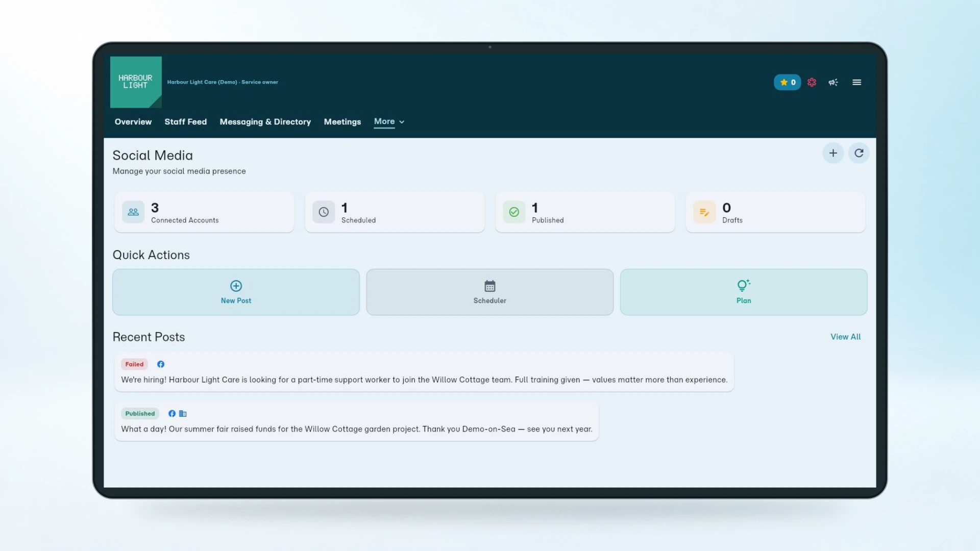This screenshot has height=551, width=980.
Task: Click the building page icon on published post
Action: coord(183,414)
